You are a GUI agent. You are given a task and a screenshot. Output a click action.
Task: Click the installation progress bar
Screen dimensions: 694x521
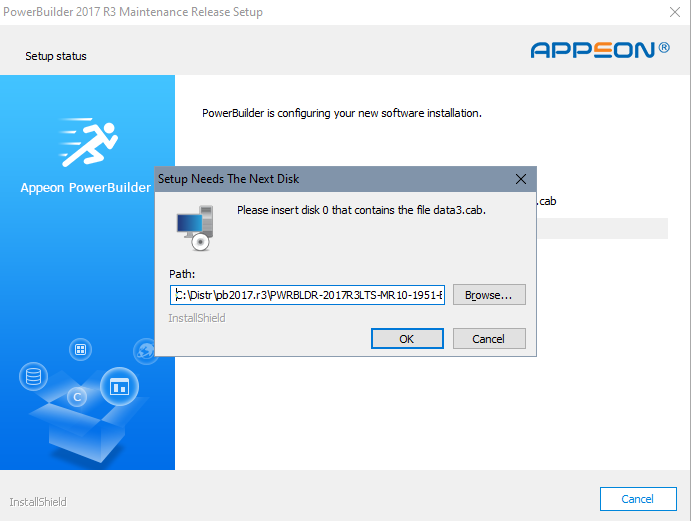pyautogui.click(x=600, y=228)
